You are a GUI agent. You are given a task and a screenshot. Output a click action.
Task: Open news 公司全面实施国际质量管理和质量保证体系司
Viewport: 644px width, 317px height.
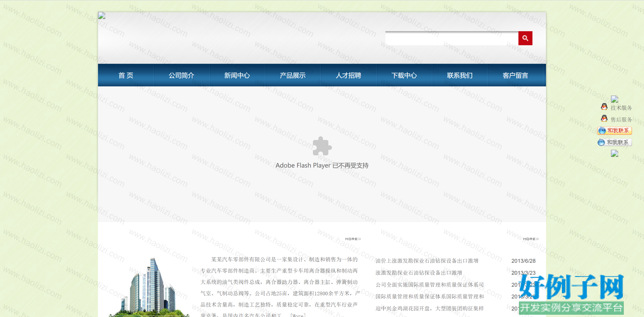pyautogui.click(x=429, y=285)
